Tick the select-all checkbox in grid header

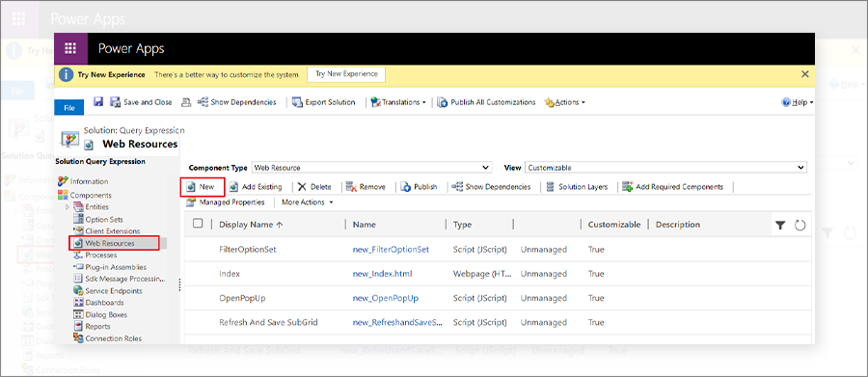(x=198, y=224)
